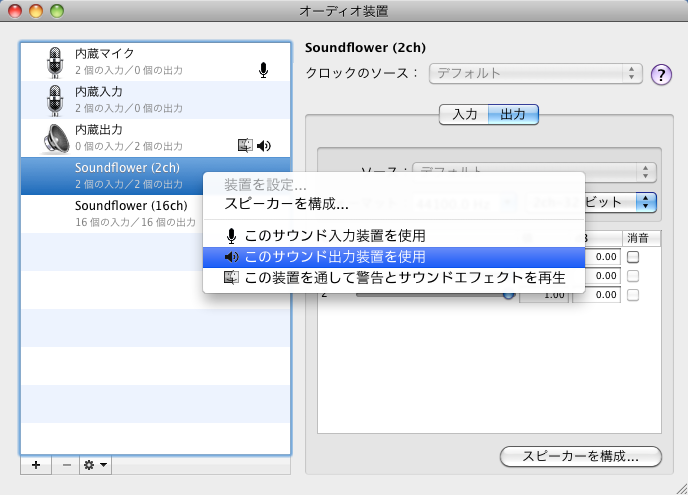
Task: Click the speaker icon in the context menu
Action: pos(231,257)
